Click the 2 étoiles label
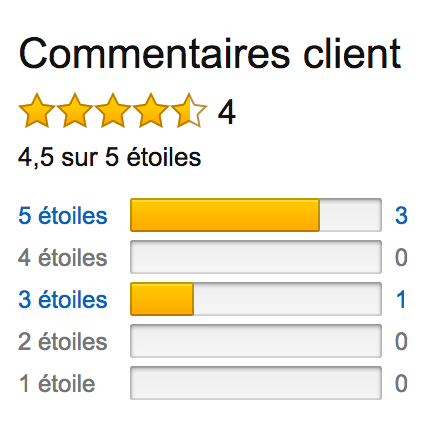This screenshot has height=426, width=428. [x=63, y=341]
